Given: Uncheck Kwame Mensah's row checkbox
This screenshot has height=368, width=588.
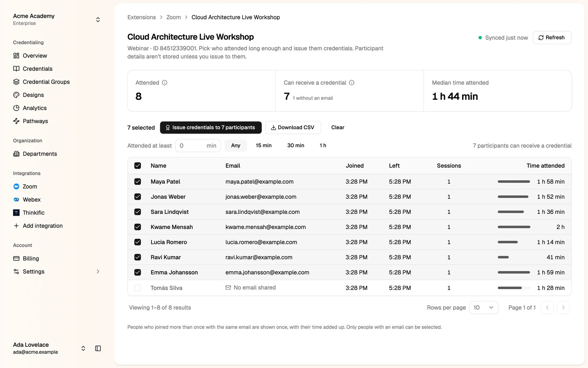Looking at the screenshot, I should (x=137, y=227).
